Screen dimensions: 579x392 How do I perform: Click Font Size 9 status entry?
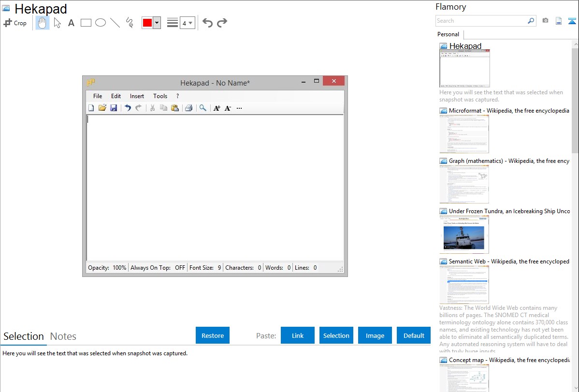205,268
